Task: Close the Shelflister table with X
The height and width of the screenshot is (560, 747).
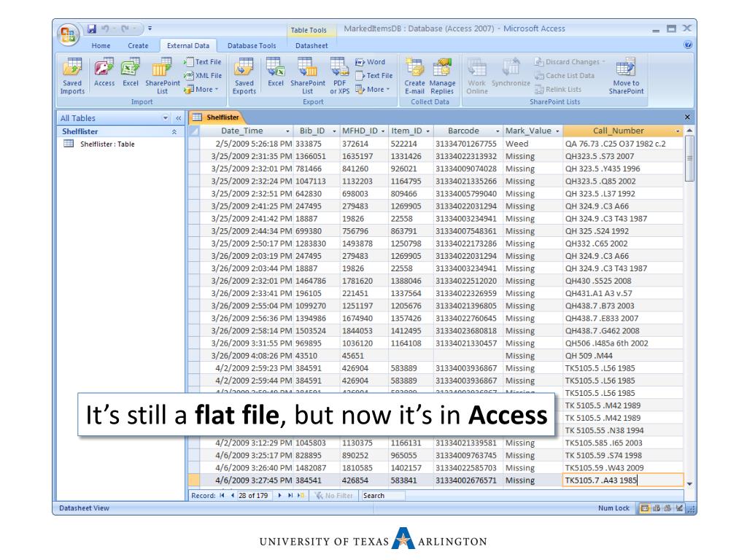Action: (x=687, y=117)
